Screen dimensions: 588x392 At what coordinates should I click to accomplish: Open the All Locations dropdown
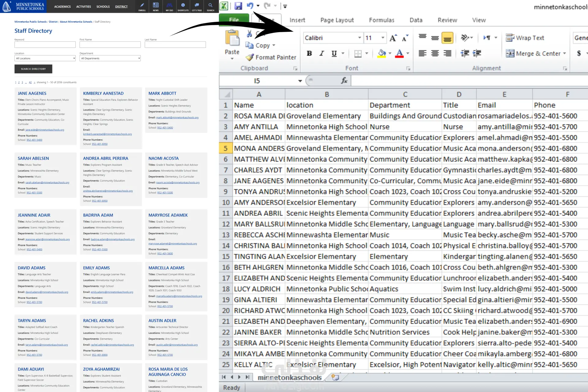point(45,58)
